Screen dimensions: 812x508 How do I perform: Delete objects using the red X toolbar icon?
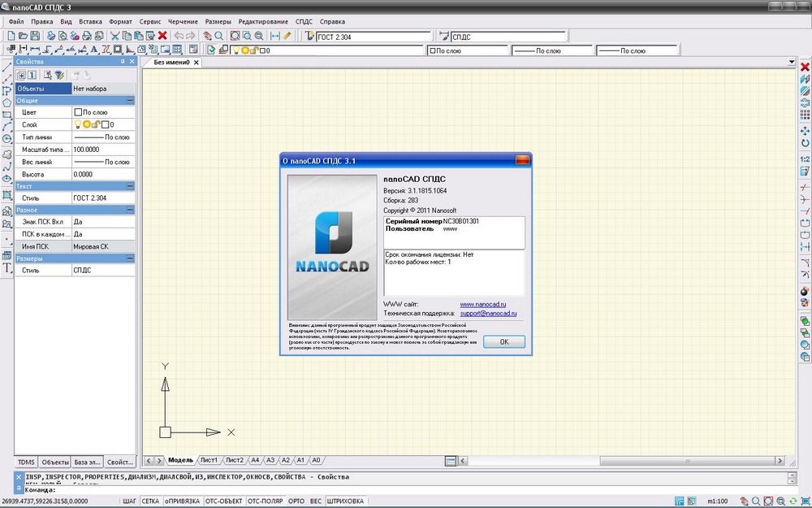point(162,36)
